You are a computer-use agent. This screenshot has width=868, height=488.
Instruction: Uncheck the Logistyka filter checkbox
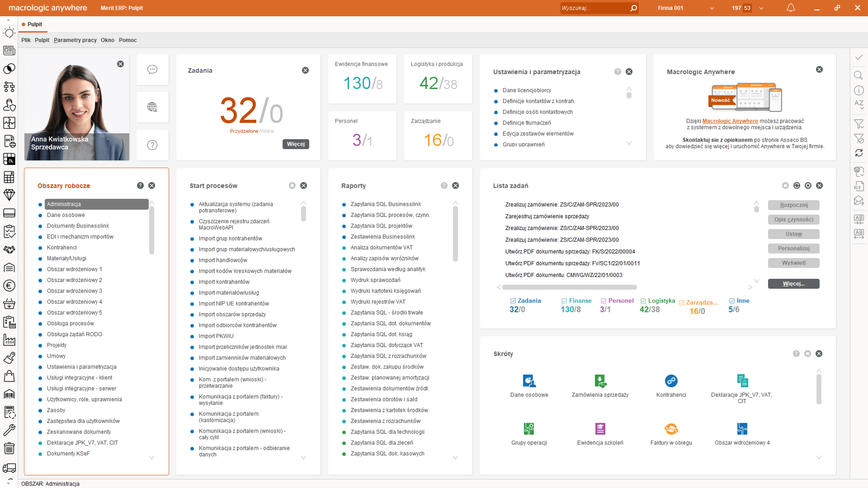(x=643, y=301)
